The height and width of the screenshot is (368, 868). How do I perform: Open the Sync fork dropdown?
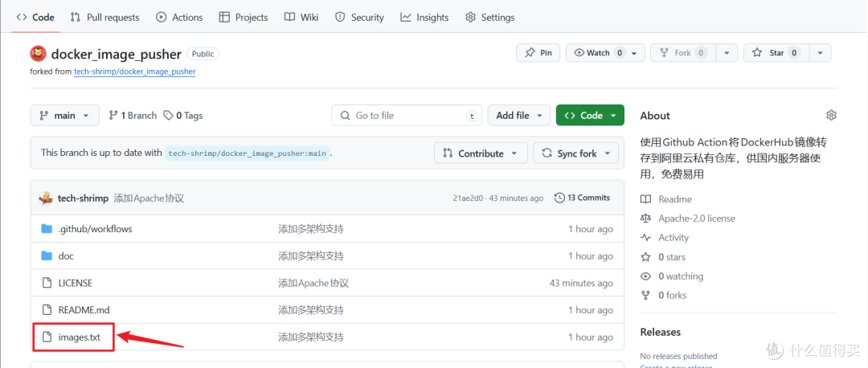point(575,153)
